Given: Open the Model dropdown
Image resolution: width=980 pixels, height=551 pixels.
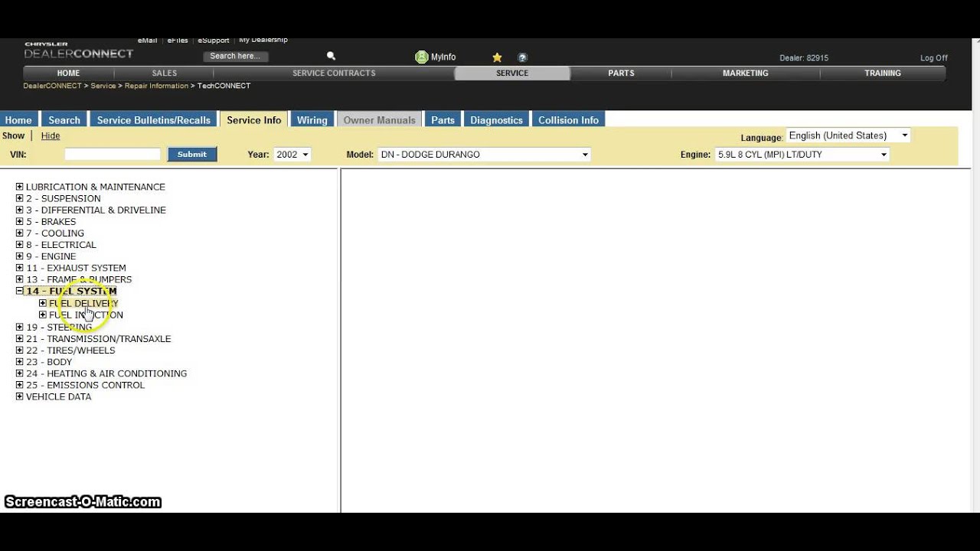Looking at the screenshot, I should coord(485,155).
